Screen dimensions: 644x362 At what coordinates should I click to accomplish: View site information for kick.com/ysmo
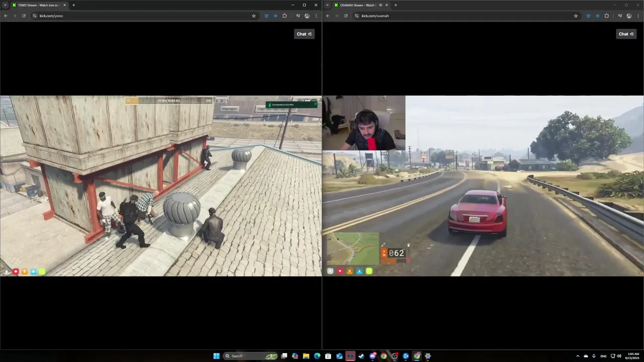pyautogui.click(x=35, y=16)
